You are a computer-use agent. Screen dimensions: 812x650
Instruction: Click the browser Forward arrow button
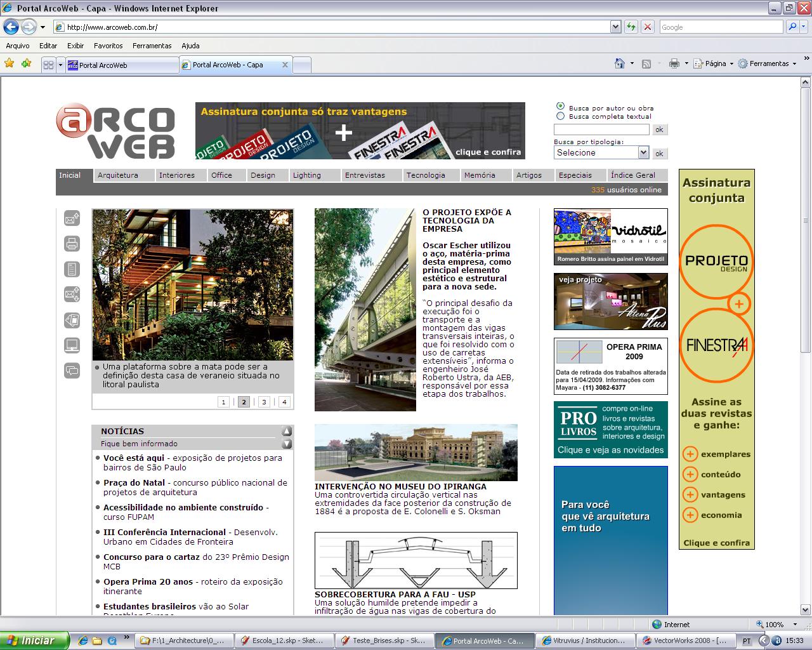(x=29, y=27)
